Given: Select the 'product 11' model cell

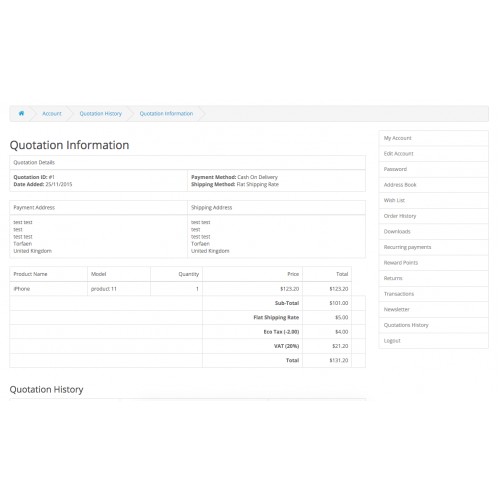Looking at the screenshot, I should pyautogui.click(x=119, y=289).
